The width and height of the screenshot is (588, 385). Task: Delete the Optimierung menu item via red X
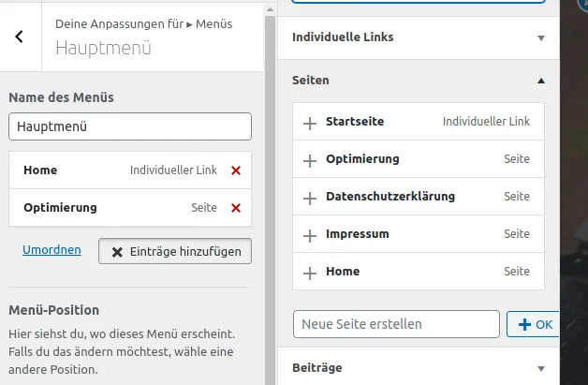pyautogui.click(x=236, y=208)
